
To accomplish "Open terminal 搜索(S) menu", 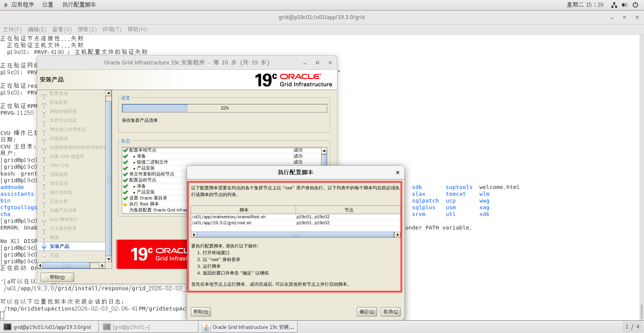I will pyautogui.click(x=87, y=29).
